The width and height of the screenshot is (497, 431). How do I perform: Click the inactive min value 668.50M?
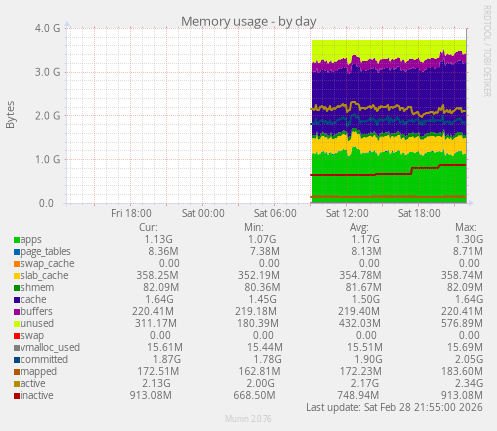[x=254, y=395]
